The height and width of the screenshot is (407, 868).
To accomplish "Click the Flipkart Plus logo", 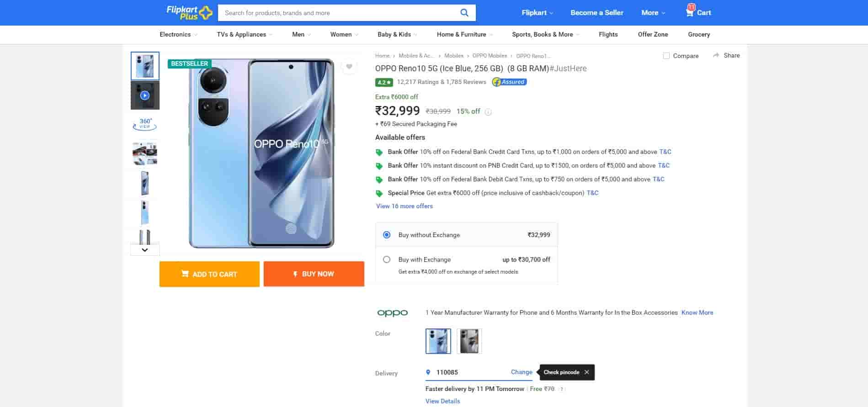I will tap(189, 13).
